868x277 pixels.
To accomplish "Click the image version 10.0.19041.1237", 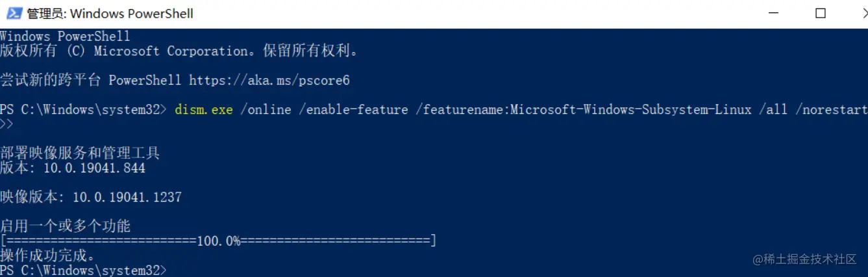I will (127, 196).
